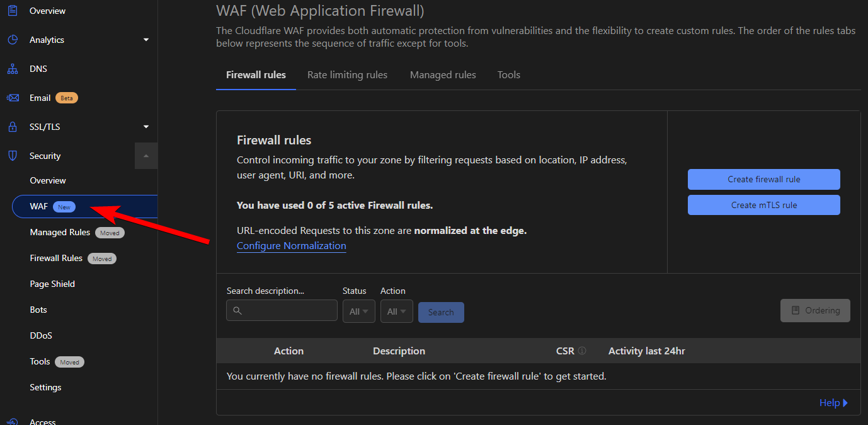Open the Managed rules tab
868x425 pixels.
[443, 74]
